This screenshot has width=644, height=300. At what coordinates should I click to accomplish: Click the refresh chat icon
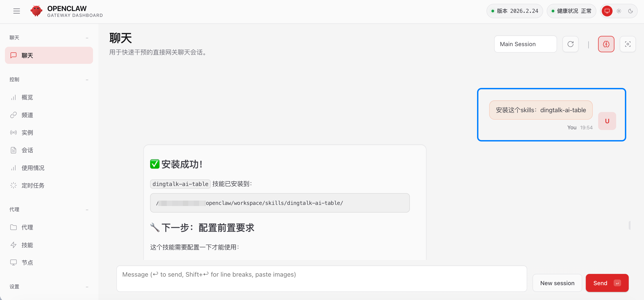click(x=570, y=44)
